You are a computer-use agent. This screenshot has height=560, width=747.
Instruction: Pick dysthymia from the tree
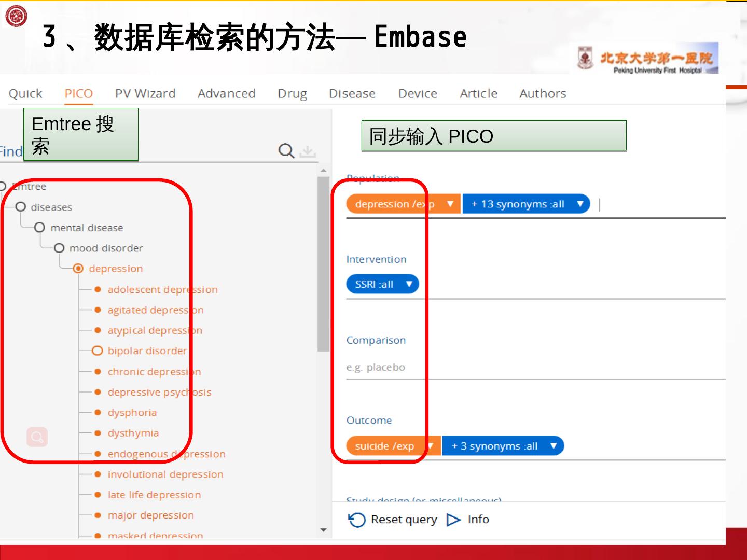coord(133,433)
